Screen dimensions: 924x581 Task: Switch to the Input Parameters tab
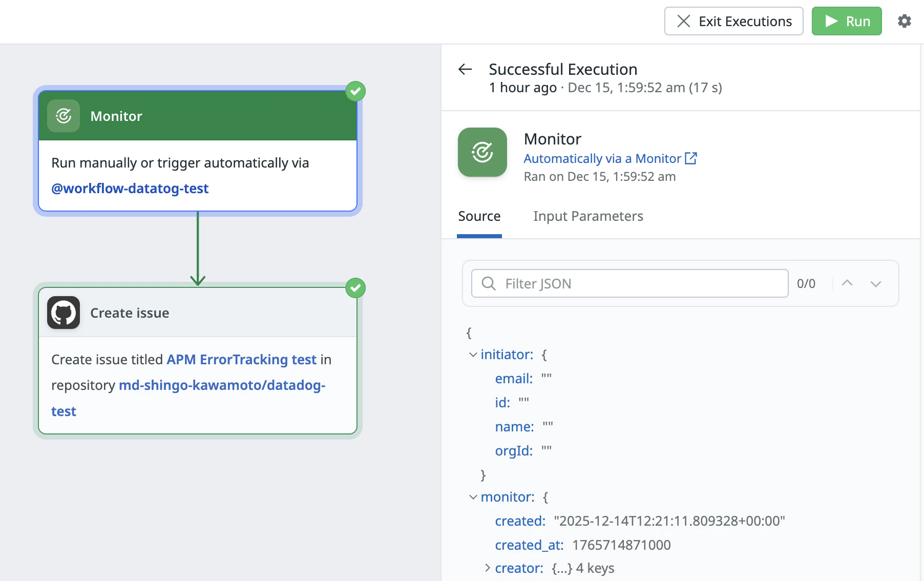pyautogui.click(x=588, y=216)
